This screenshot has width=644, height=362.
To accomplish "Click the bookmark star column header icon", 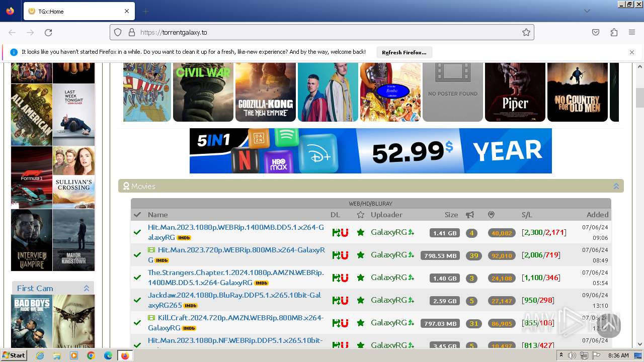I will (x=360, y=215).
